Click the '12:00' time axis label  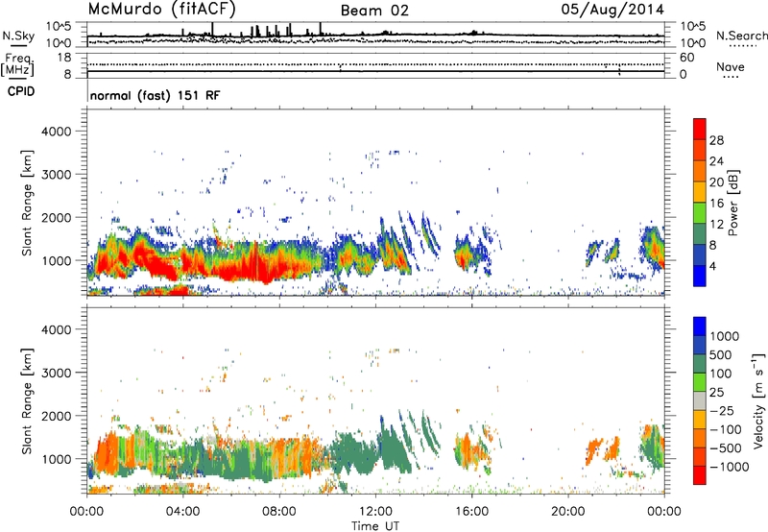point(375,512)
